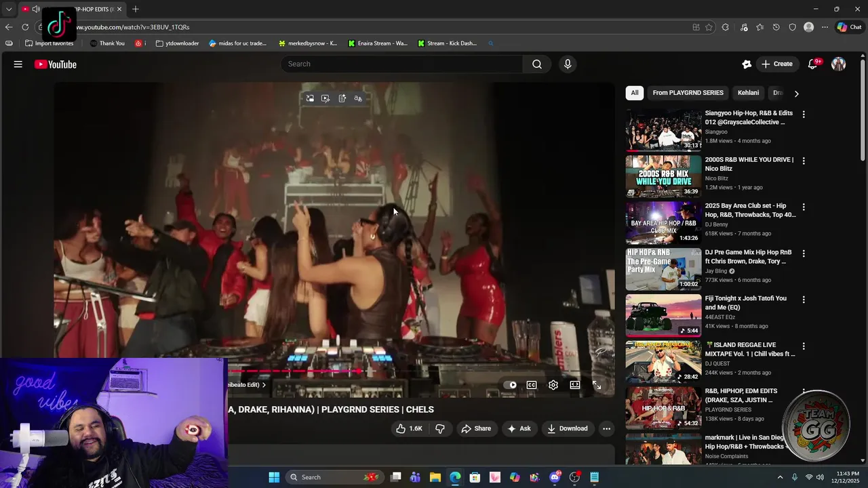Go to the YouTube home logo
Image resolution: width=868 pixels, height=488 pixels.
[56, 64]
